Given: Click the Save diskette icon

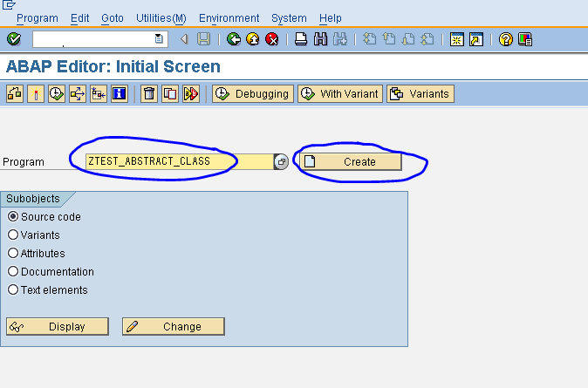Looking at the screenshot, I should click(x=203, y=39).
